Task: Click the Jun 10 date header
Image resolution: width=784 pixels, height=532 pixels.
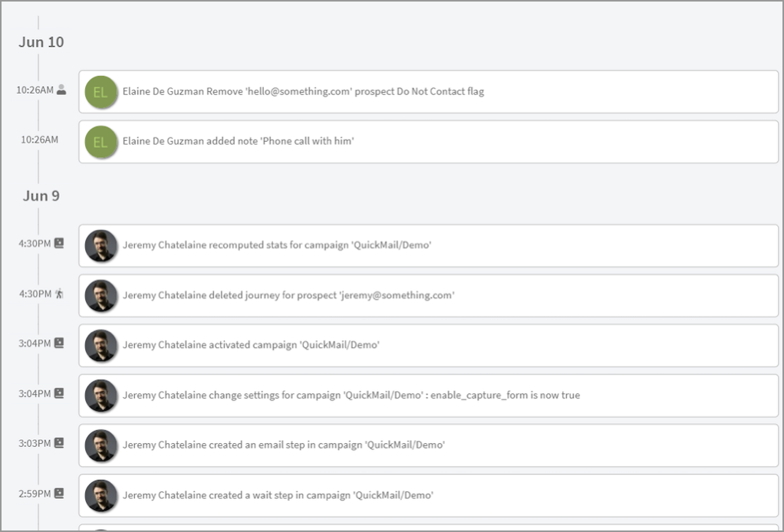Action: coord(41,42)
